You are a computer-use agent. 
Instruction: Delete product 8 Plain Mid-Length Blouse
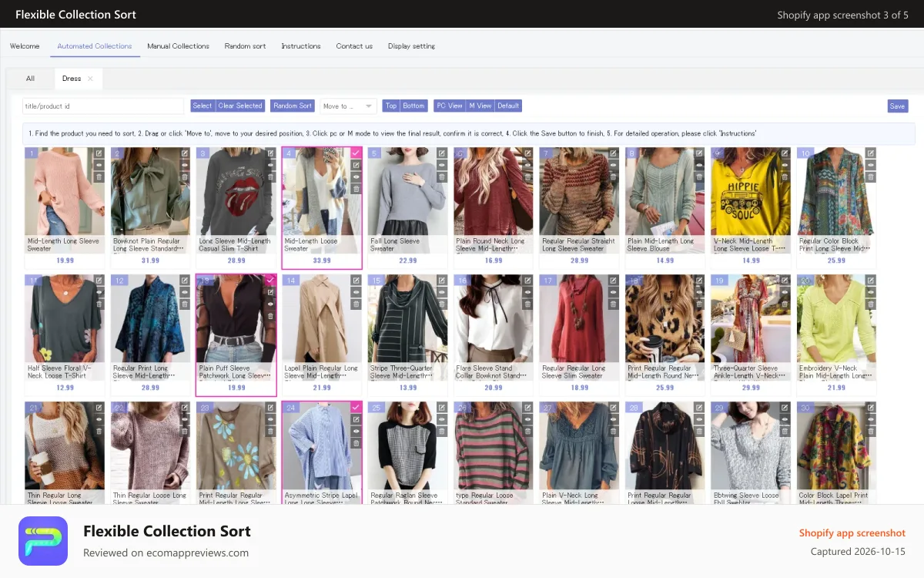(x=699, y=176)
